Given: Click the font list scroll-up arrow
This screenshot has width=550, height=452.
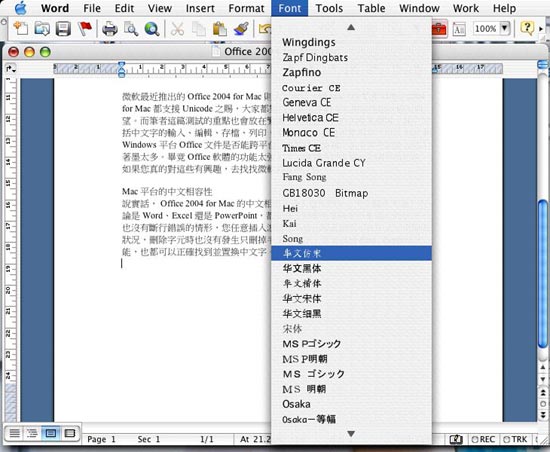Looking at the screenshot, I should [351, 27].
